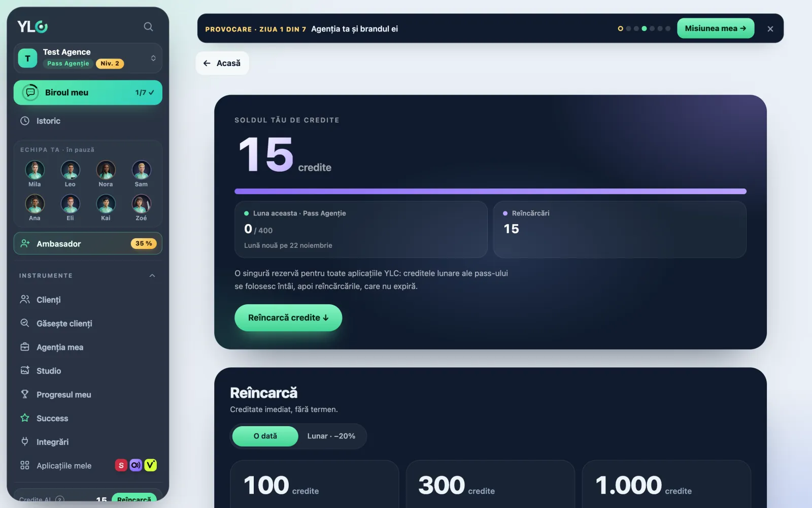Click the purple credit balance bar
This screenshot has width=812, height=508.
[490, 192]
